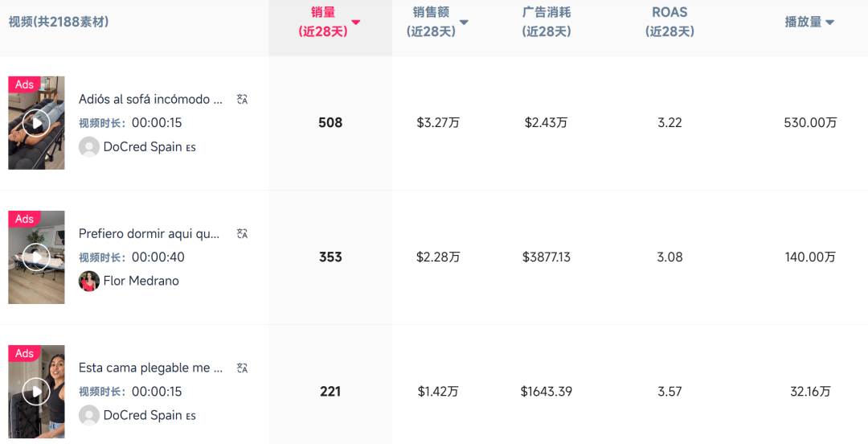
Task: Click the ROAS (近28天) column header
Action: (x=669, y=22)
